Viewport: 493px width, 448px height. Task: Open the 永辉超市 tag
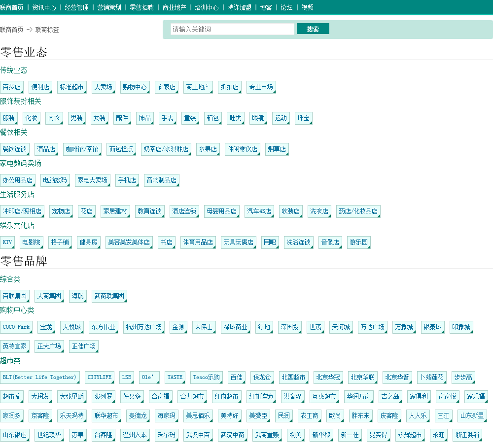click(410, 435)
